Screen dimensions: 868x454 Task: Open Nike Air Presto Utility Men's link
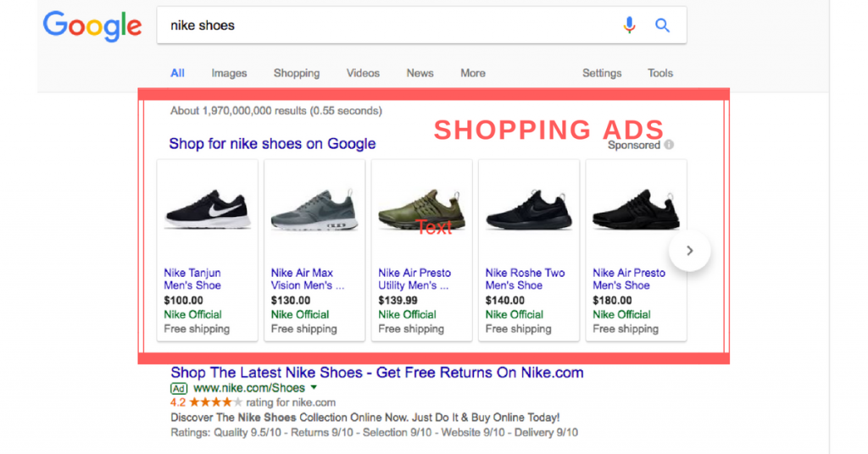[x=415, y=280]
